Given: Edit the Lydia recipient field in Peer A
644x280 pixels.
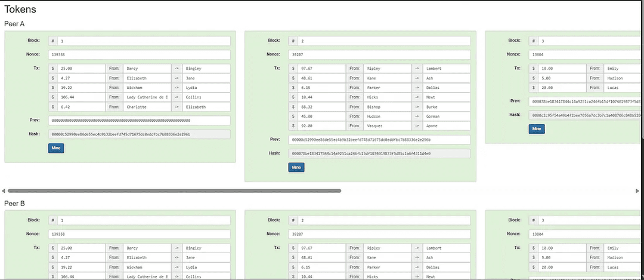Looking at the screenshot, I should tap(206, 88).
